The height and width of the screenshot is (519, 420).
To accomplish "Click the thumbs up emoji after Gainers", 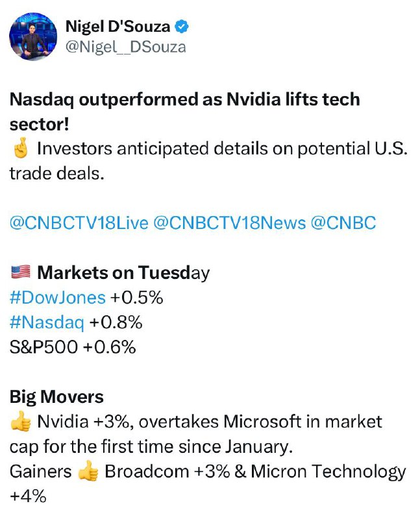I will point(88,471).
